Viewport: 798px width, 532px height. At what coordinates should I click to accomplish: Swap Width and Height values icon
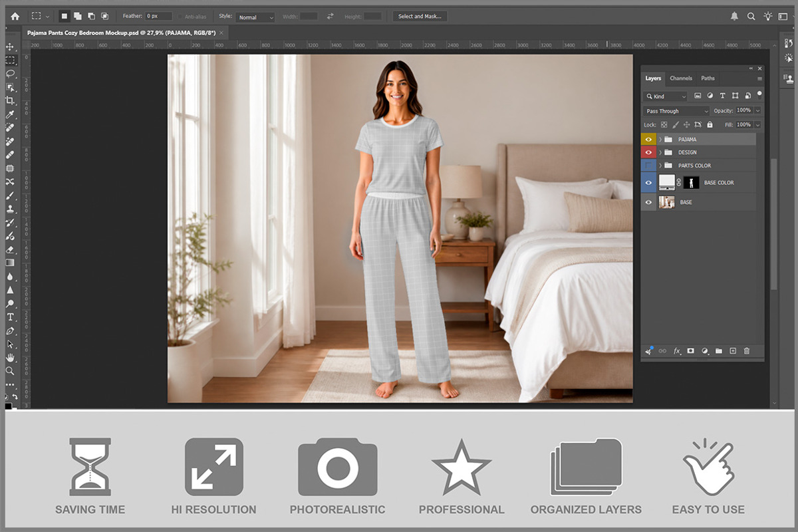click(330, 16)
